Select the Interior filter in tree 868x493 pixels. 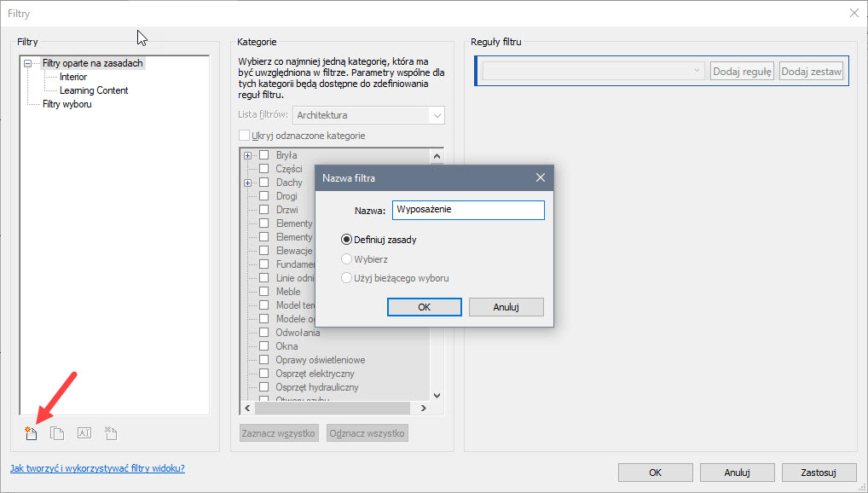click(73, 77)
